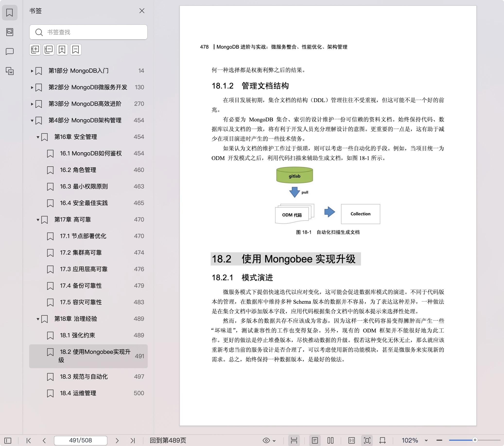The image size is (504, 446).
Task: Expand 第2部分 MongoDB微服务开发 bookmark
Action: click(x=32, y=87)
